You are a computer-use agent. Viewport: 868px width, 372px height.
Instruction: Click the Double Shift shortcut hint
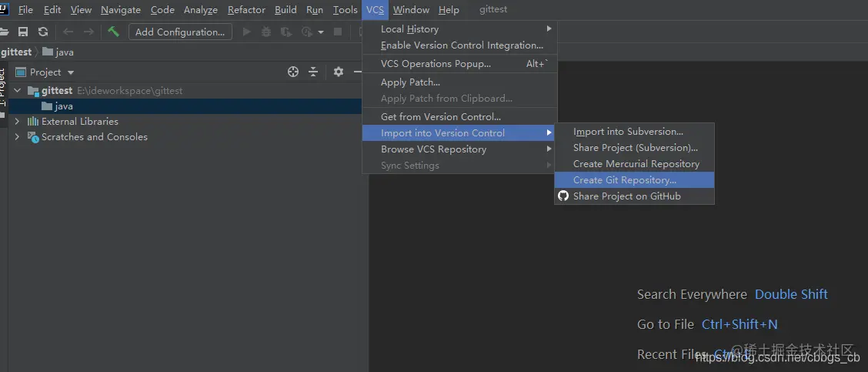[x=791, y=294]
